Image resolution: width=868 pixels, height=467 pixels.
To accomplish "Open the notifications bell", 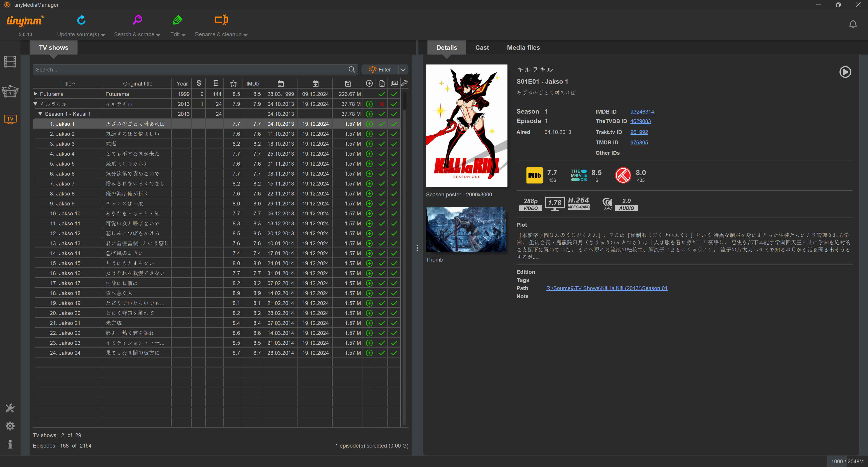I will 853,24.
